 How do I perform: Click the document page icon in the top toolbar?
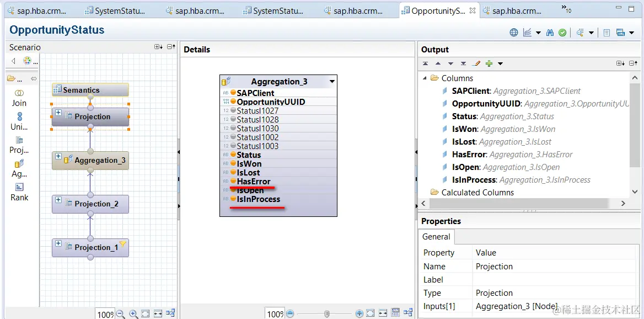pyautogui.click(x=607, y=33)
